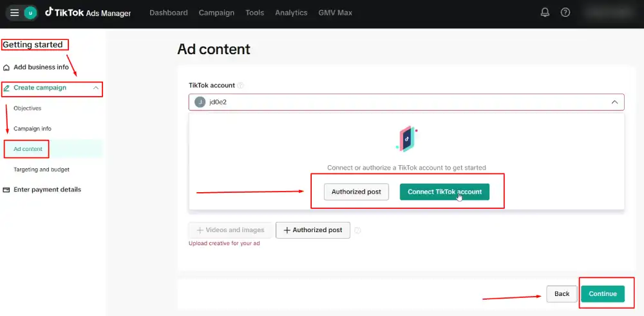Open the hamburger menu icon
644x316 pixels.
pos(14,13)
